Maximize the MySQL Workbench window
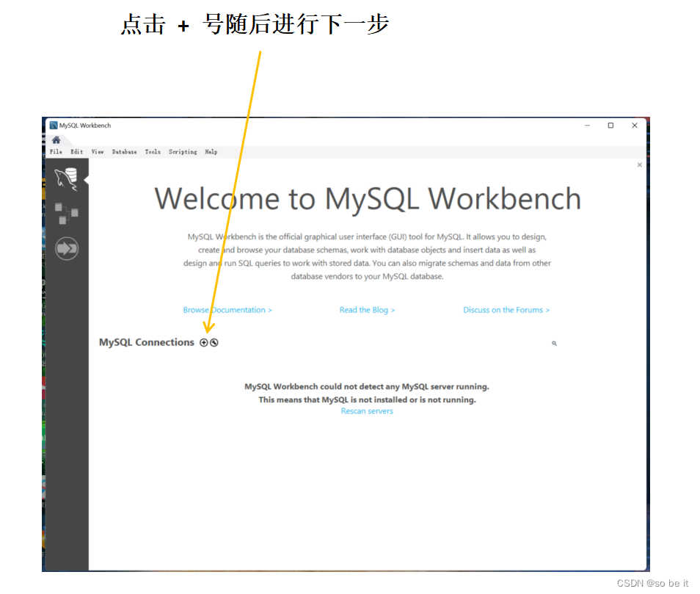This screenshot has width=700, height=594. click(x=610, y=126)
